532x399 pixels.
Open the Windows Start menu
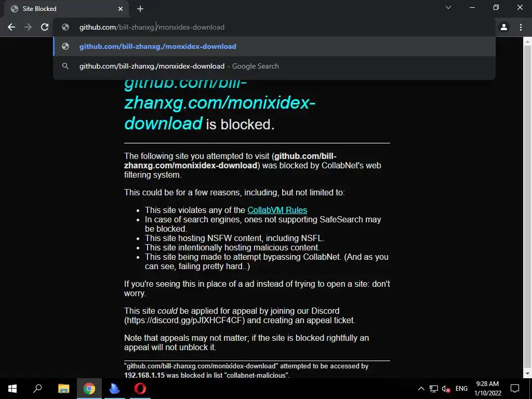pos(12,389)
